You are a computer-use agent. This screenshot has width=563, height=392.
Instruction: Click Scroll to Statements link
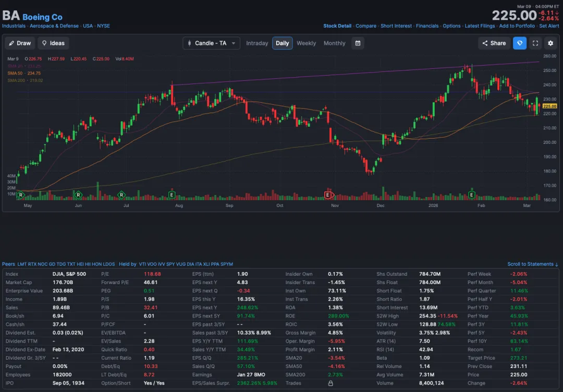[x=532, y=264]
